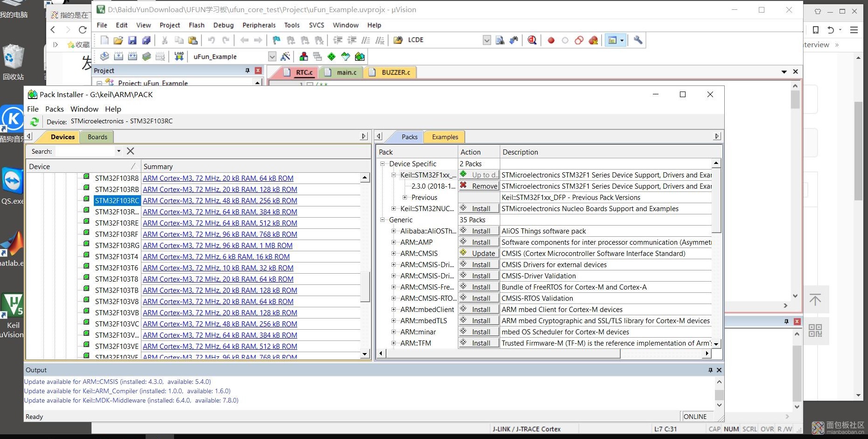
Task: Collapse the Generic packs tree node
Action: [x=383, y=220]
